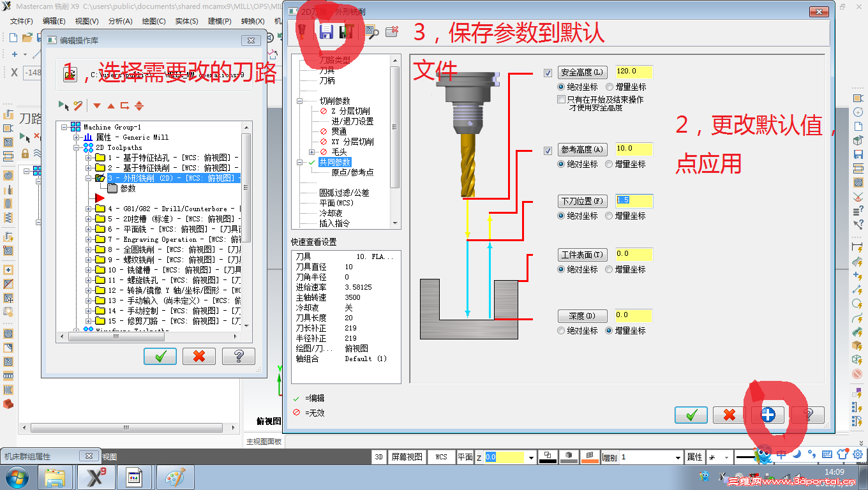
Task: Expand the 属性 - Generic Mill node
Action: pyautogui.click(x=77, y=137)
